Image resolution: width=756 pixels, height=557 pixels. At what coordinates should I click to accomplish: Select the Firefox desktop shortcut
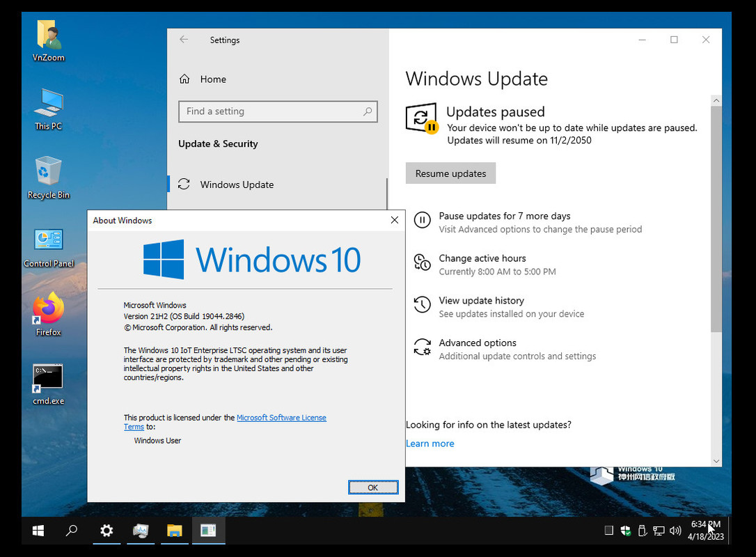48,315
